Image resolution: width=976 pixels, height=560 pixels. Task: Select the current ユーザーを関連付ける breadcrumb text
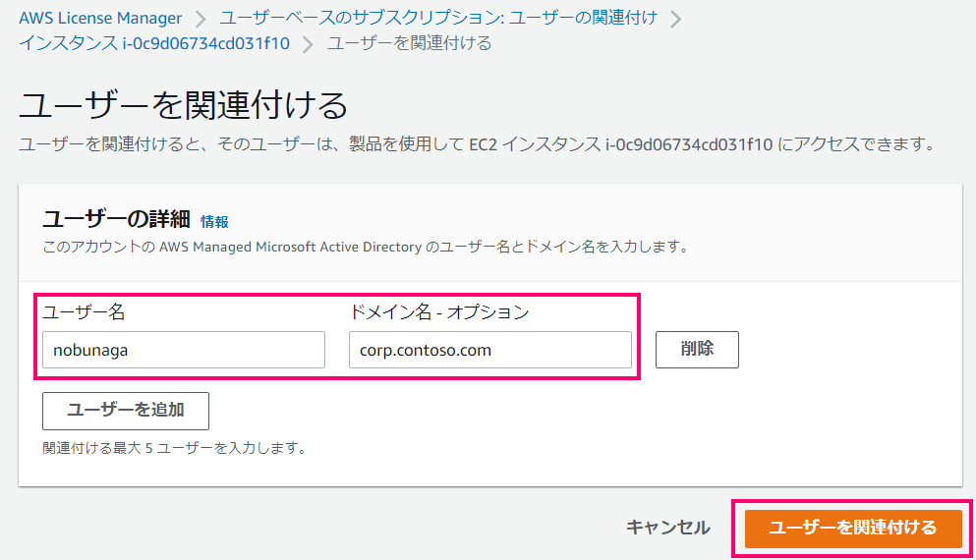tap(410, 43)
